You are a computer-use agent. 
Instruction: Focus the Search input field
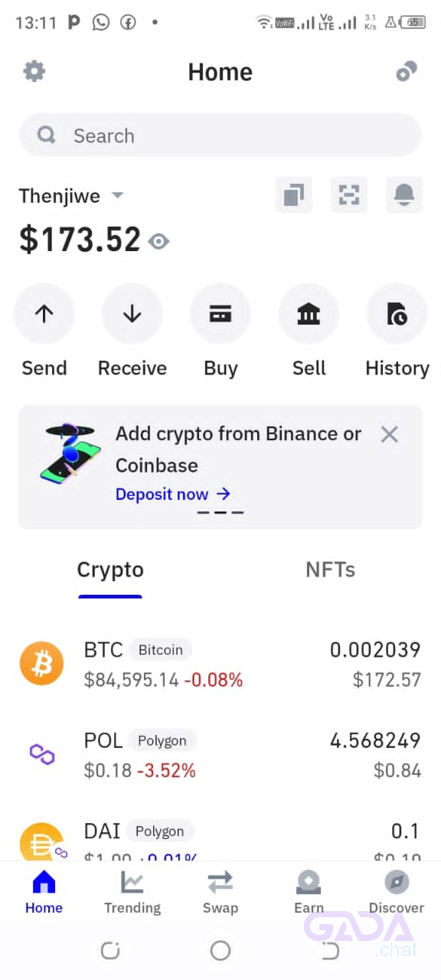pyautogui.click(x=220, y=136)
